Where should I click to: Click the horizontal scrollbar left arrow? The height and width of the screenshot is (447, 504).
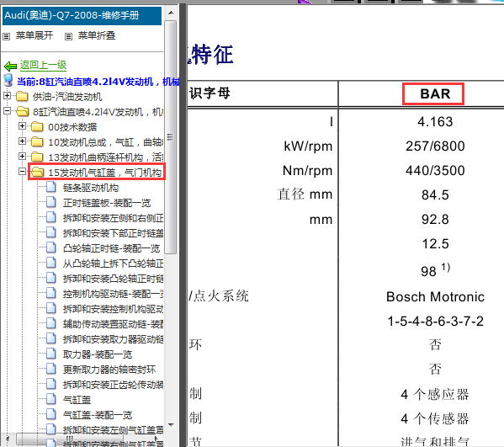8,439
